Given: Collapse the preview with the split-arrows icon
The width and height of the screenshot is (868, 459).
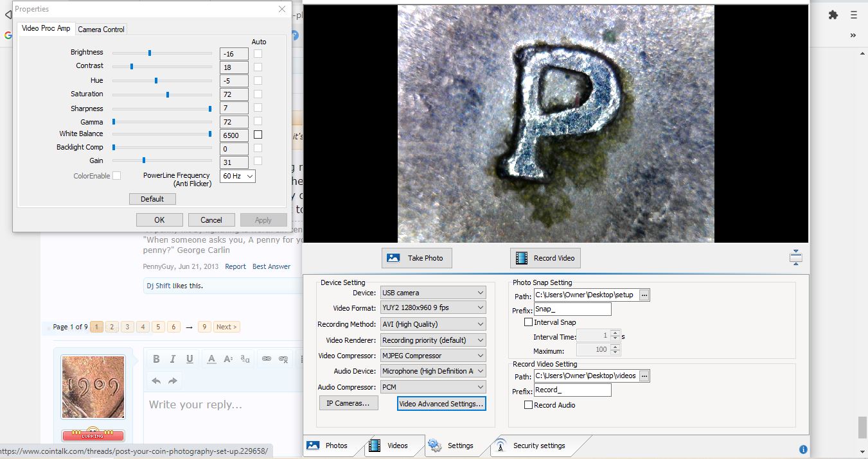Looking at the screenshot, I should click(x=795, y=257).
